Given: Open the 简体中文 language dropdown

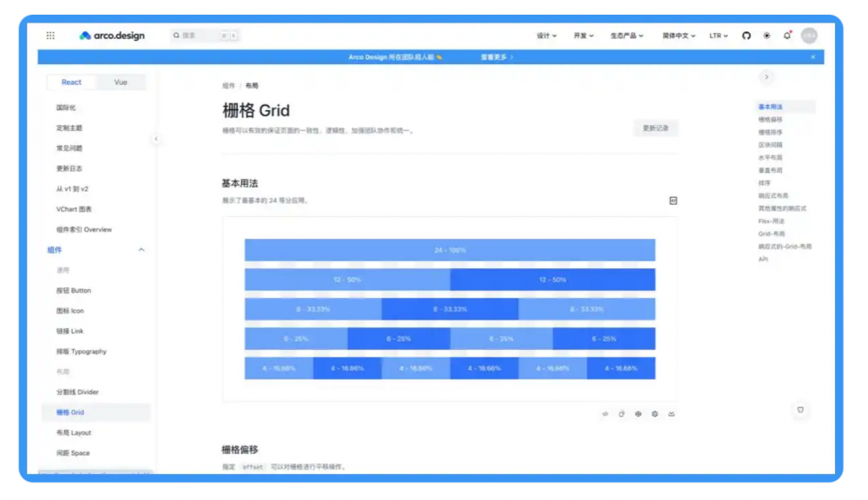Looking at the screenshot, I should click(x=679, y=36).
